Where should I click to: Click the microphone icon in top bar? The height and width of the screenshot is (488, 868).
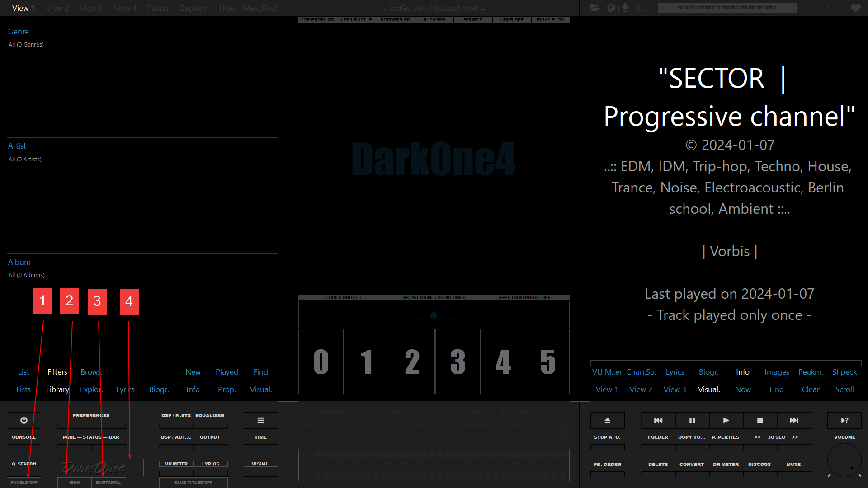click(625, 8)
